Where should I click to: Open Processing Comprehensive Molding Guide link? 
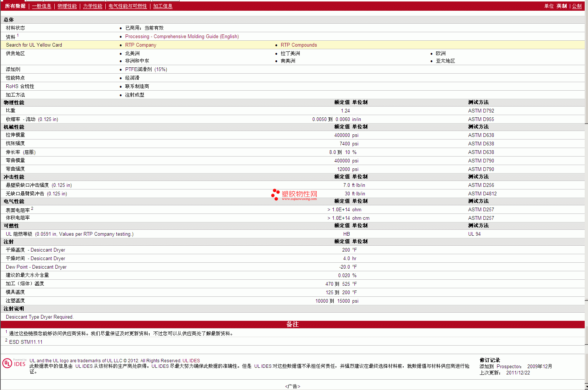point(182,36)
